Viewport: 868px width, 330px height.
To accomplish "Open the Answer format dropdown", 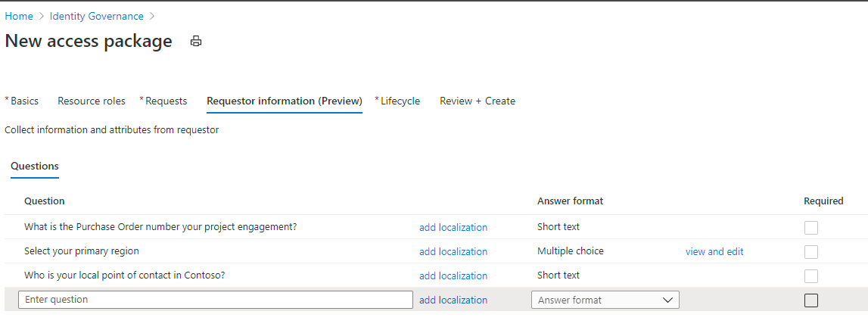I will 605,300.
